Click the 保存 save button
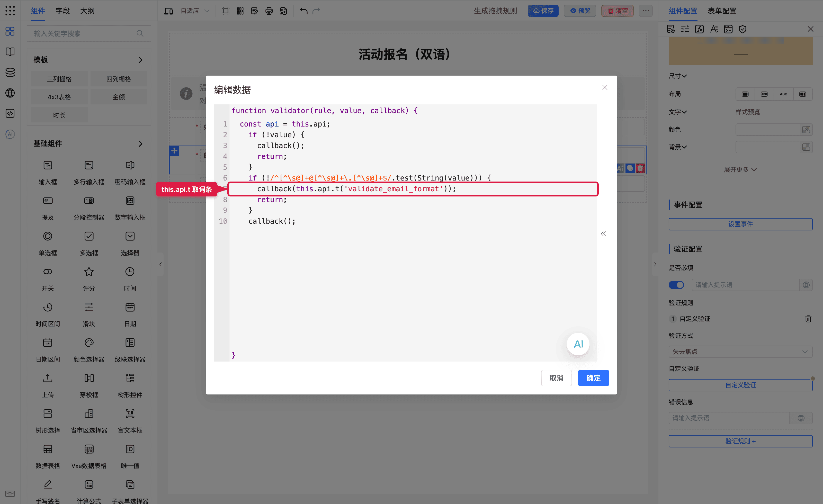 click(543, 11)
